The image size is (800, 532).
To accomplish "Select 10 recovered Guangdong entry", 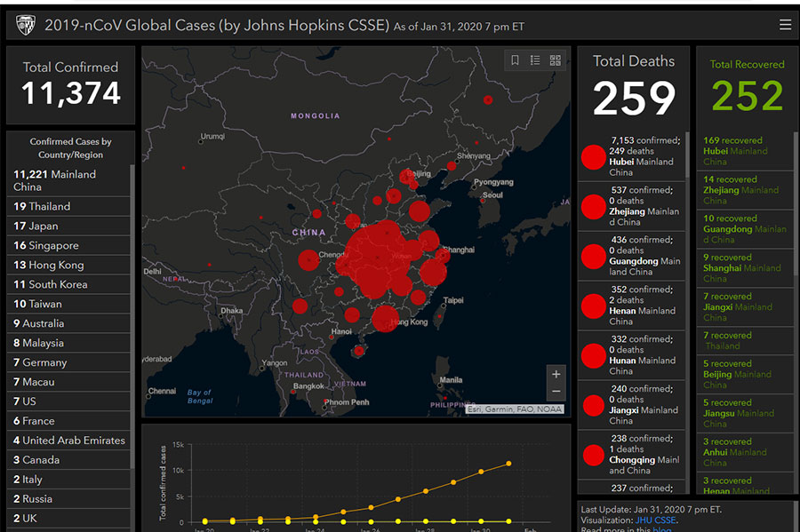I will tap(745, 229).
